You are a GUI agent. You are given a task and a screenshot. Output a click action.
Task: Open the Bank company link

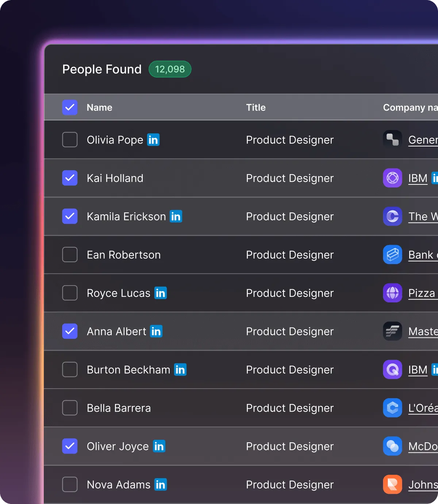click(x=423, y=255)
